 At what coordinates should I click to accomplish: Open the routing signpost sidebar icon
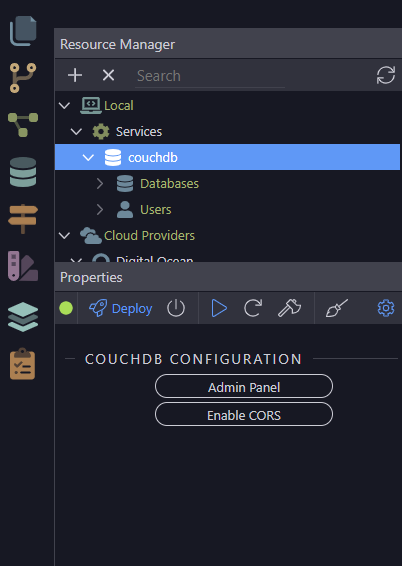(x=23, y=219)
